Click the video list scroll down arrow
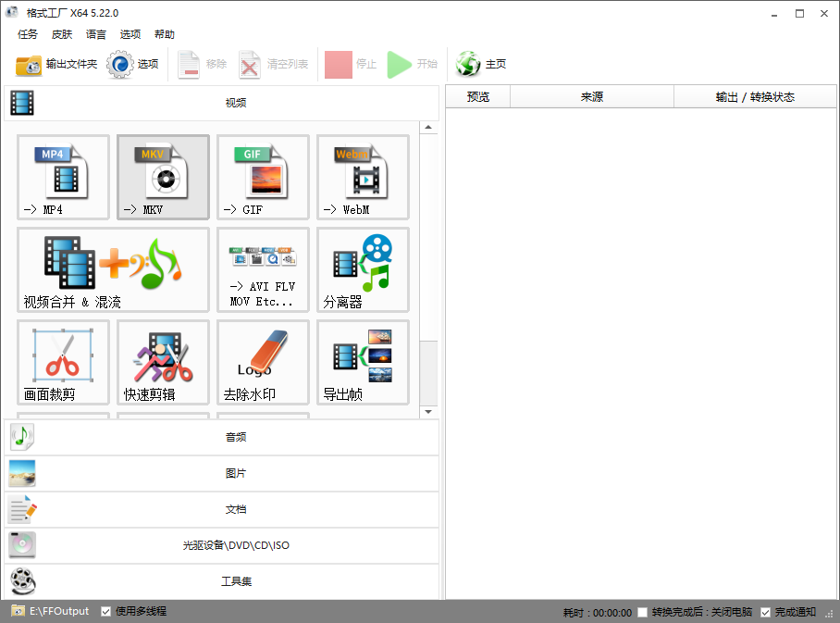The height and width of the screenshot is (623, 840). tap(428, 411)
